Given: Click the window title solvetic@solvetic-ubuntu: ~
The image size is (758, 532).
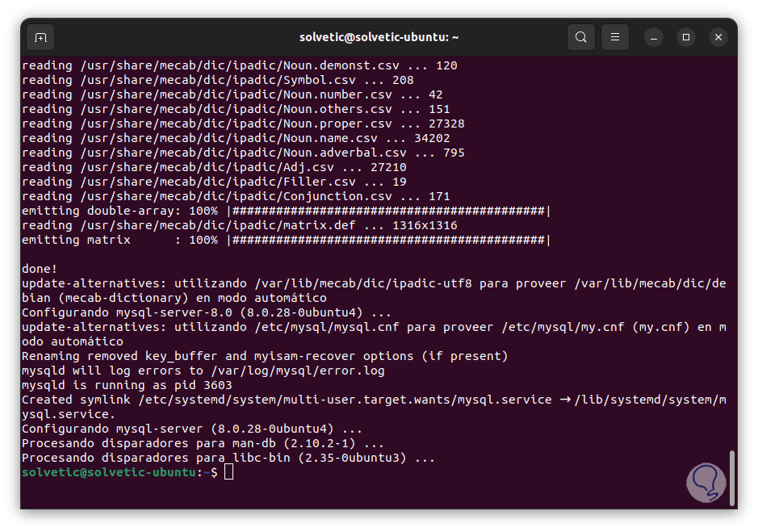Looking at the screenshot, I should 379,37.
